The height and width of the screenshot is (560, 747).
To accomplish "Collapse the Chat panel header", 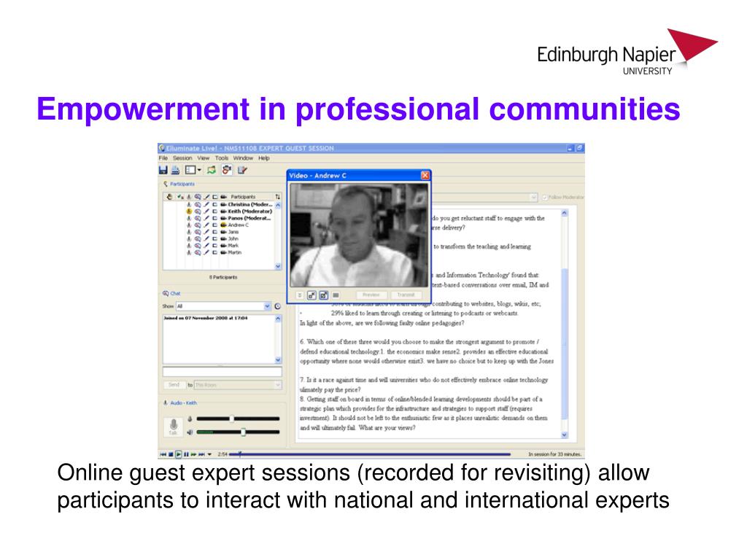I will [x=171, y=293].
